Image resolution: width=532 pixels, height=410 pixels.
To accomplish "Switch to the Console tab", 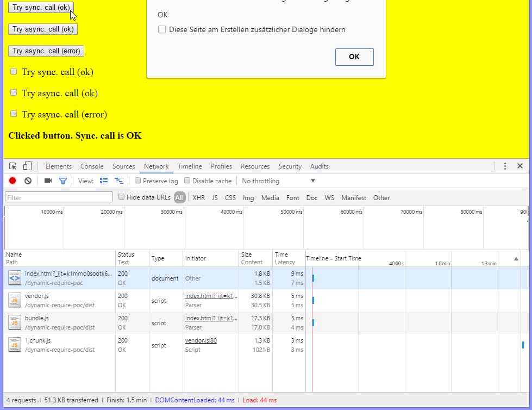I will (x=92, y=166).
